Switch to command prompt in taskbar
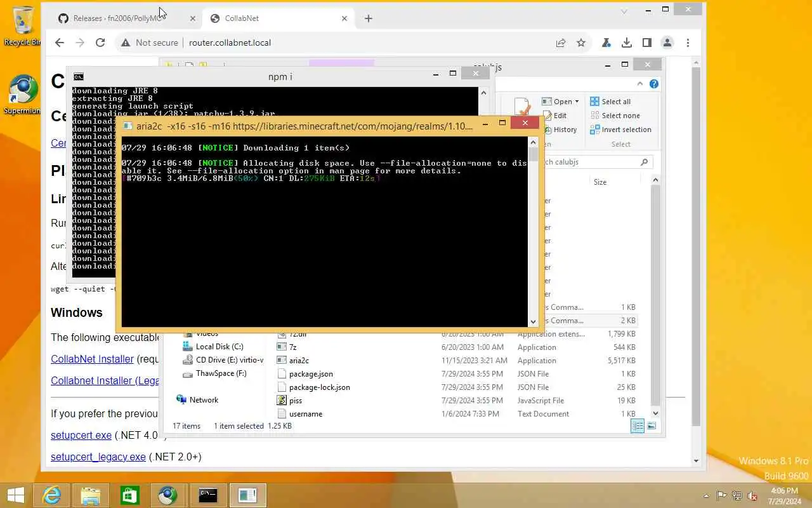This screenshot has width=812, height=508. click(208, 495)
